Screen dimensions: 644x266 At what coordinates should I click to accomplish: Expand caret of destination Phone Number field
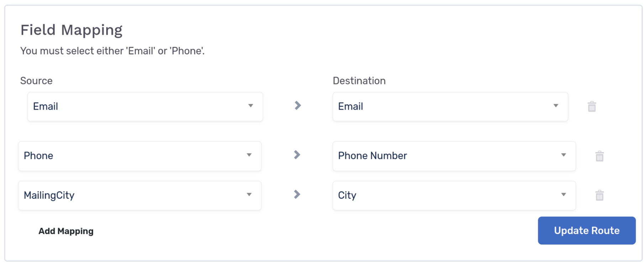point(564,155)
